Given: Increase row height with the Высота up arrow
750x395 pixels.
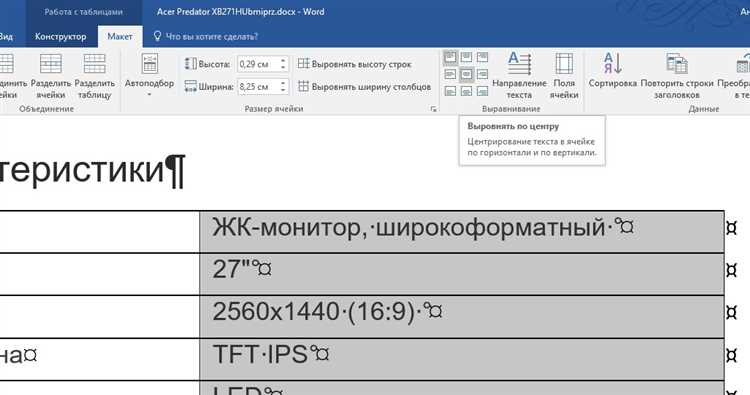Looking at the screenshot, I should [283, 61].
